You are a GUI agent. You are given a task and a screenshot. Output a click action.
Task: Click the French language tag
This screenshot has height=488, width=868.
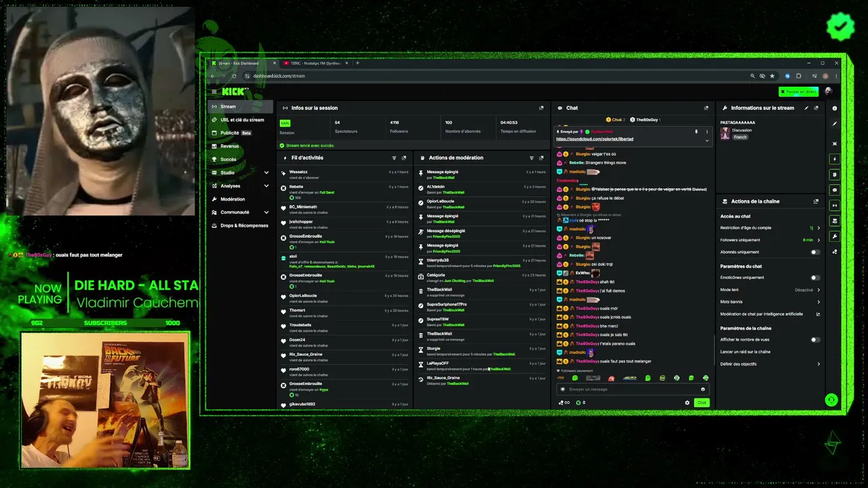tap(740, 137)
